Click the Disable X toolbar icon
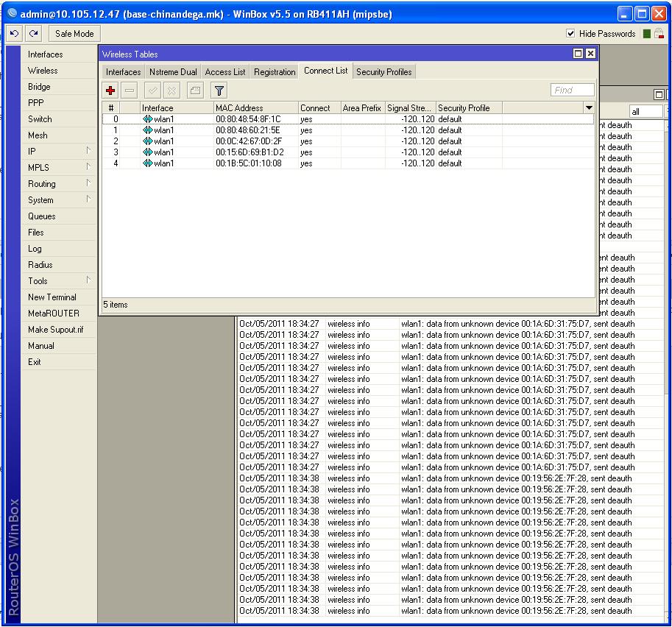 click(x=171, y=91)
